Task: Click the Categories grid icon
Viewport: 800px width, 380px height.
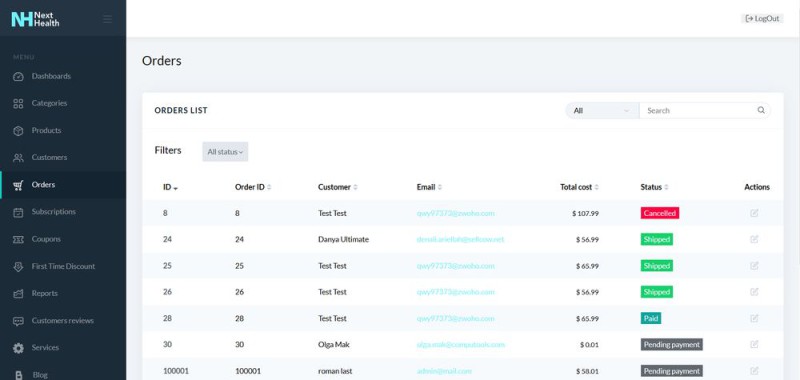Action: click(18, 104)
